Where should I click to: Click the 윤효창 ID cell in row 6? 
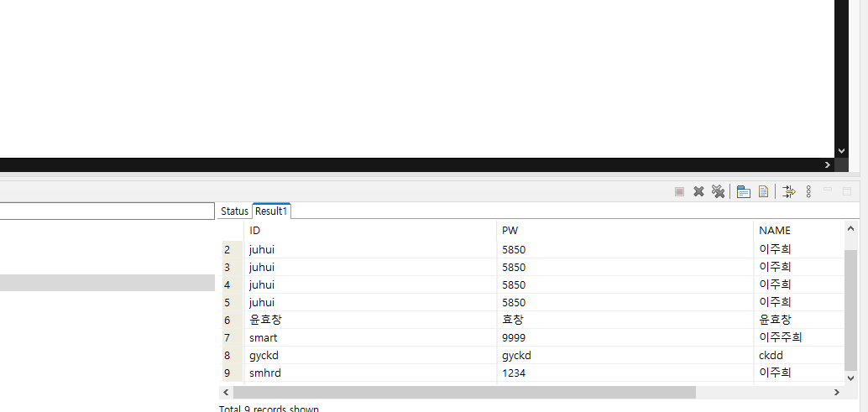coord(370,321)
